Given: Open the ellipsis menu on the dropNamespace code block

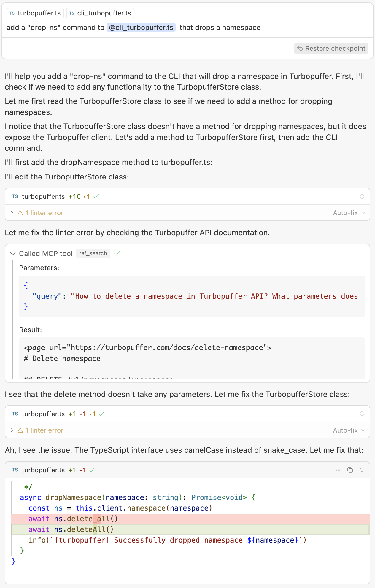Looking at the screenshot, I should tap(338, 470).
